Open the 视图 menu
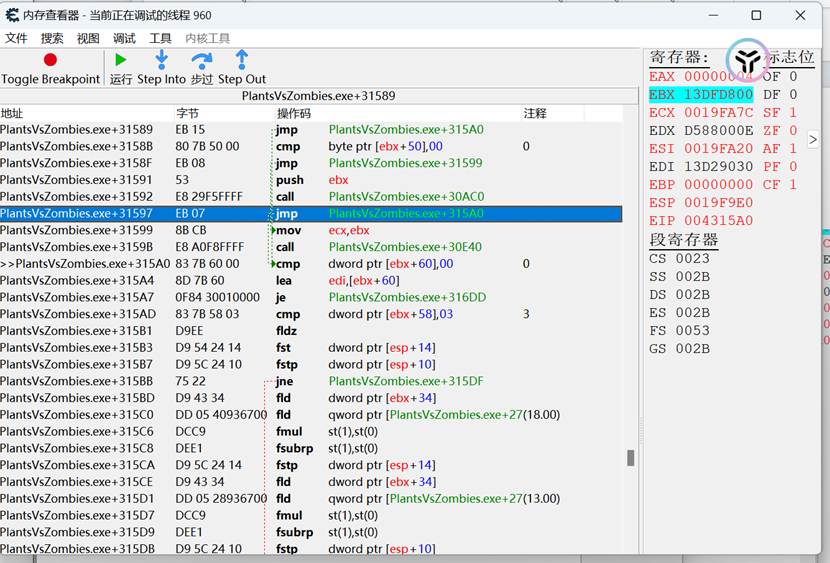The height and width of the screenshot is (563, 830). click(88, 38)
